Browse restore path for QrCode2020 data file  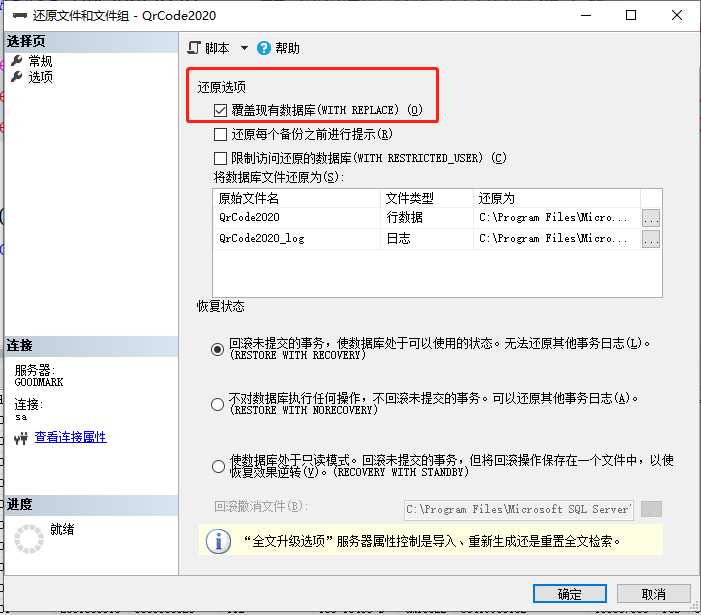point(651,218)
